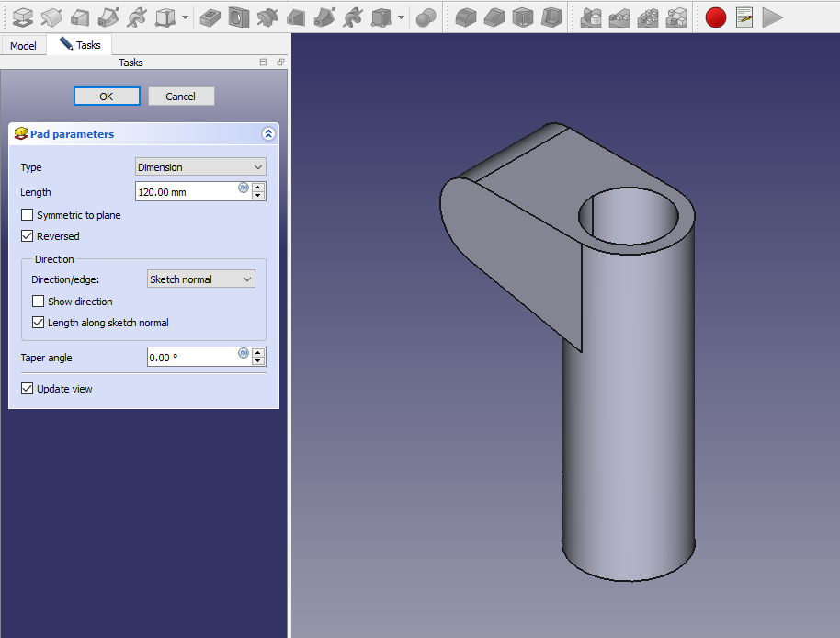Click the Pad tool icon in toolbar

tap(23, 17)
